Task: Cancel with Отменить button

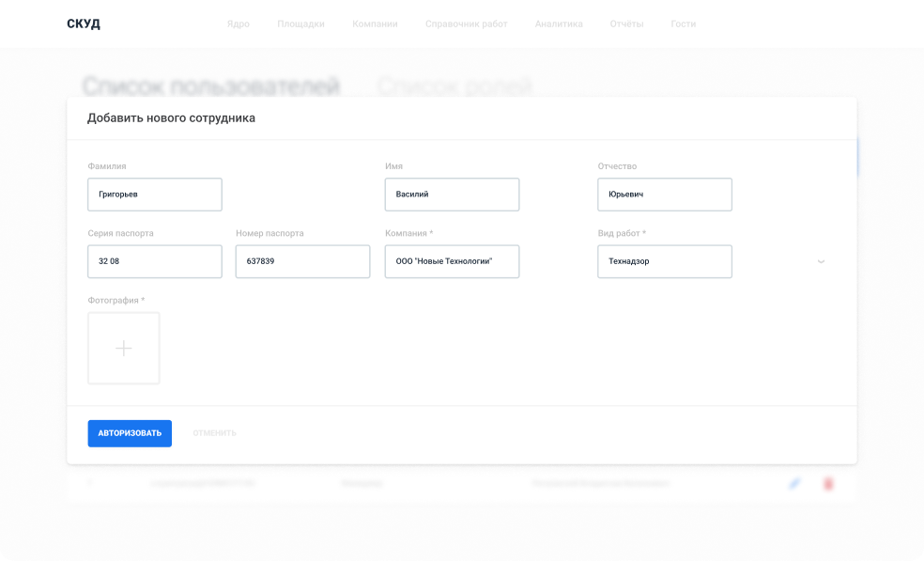Action: click(214, 433)
